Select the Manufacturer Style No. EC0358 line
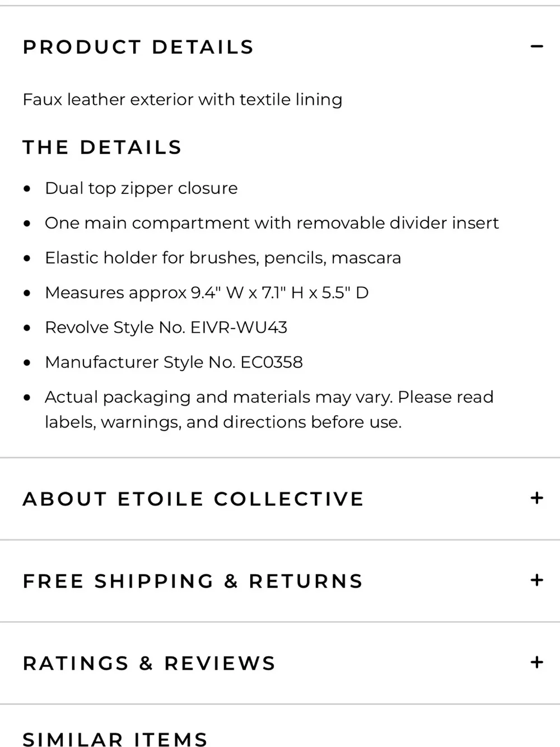Viewport: 560px width, 747px height. (x=174, y=362)
